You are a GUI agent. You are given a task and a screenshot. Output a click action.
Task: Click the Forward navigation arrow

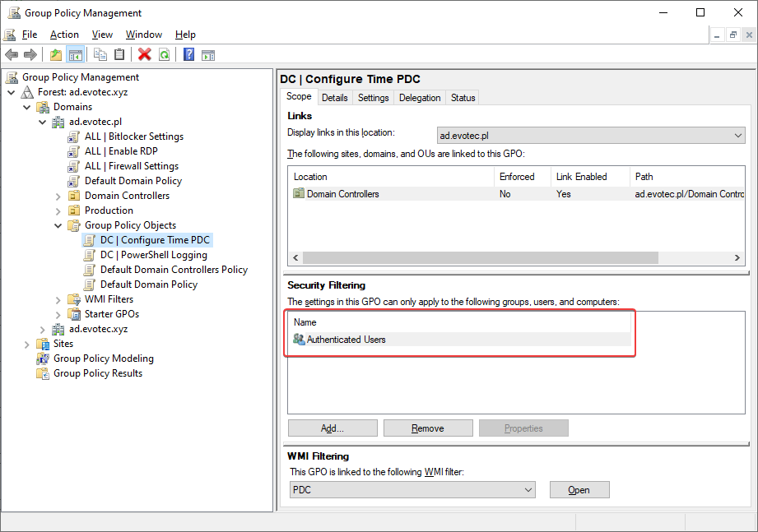pos(30,55)
